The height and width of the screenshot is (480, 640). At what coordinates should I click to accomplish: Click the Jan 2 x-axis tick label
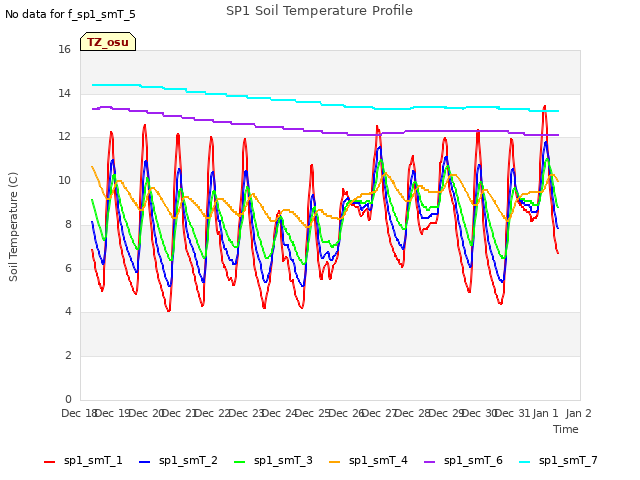tap(578, 413)
